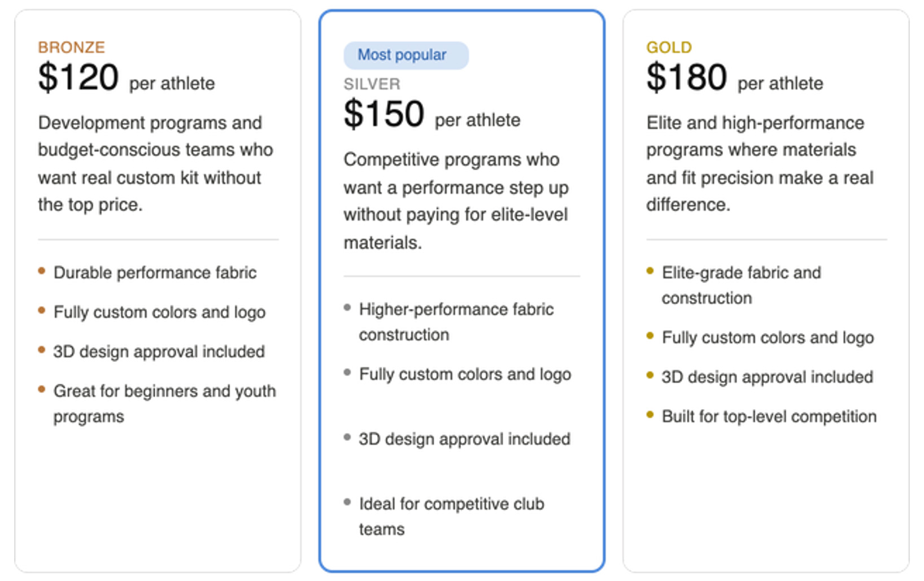Screen dimensions: 924x581
Task: Click Silver description about competitive programs
Action: (456, 201)
